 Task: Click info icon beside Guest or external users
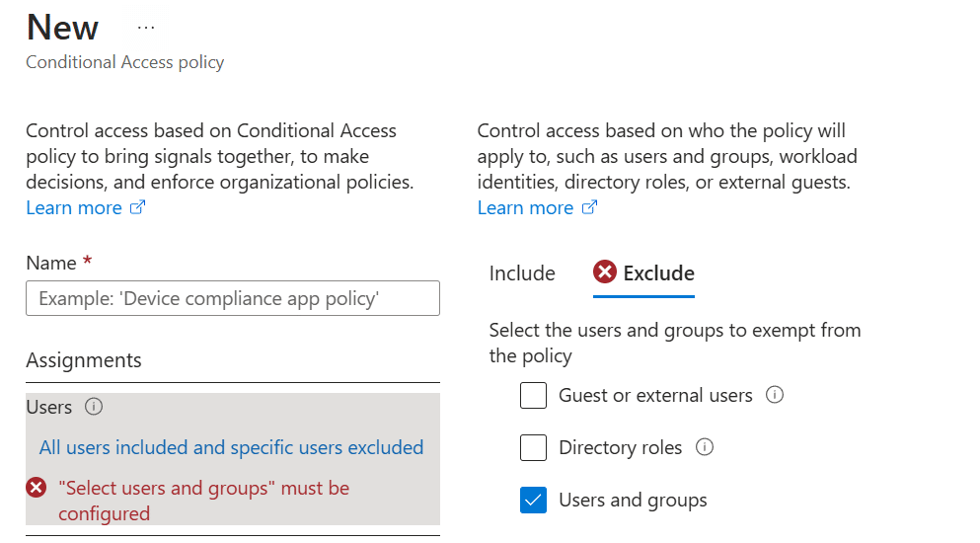tap(775, 395)
